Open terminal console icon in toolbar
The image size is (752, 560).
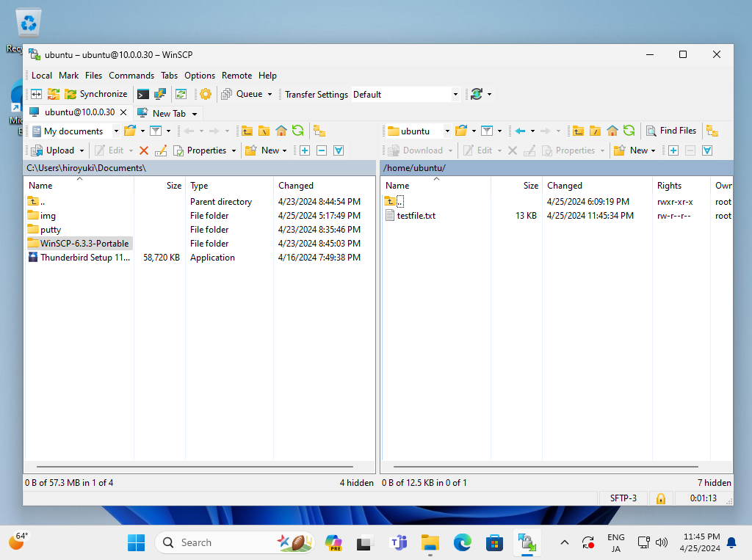tap(143, 94)
